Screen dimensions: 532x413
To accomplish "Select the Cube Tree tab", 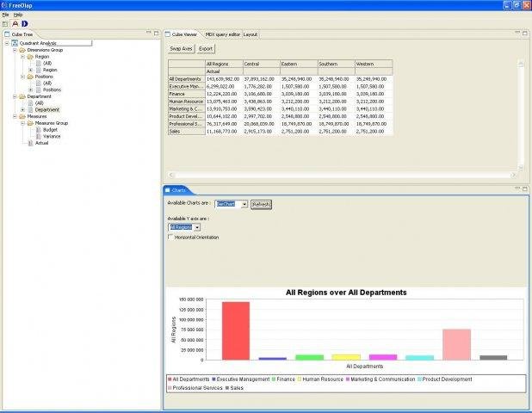I will coord(19,34).
